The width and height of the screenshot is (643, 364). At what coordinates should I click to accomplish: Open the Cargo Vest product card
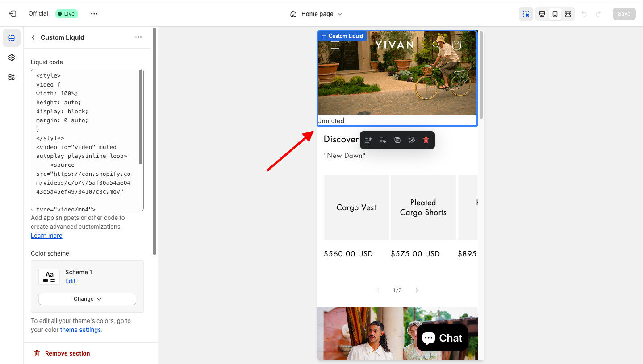pos(356,207)
